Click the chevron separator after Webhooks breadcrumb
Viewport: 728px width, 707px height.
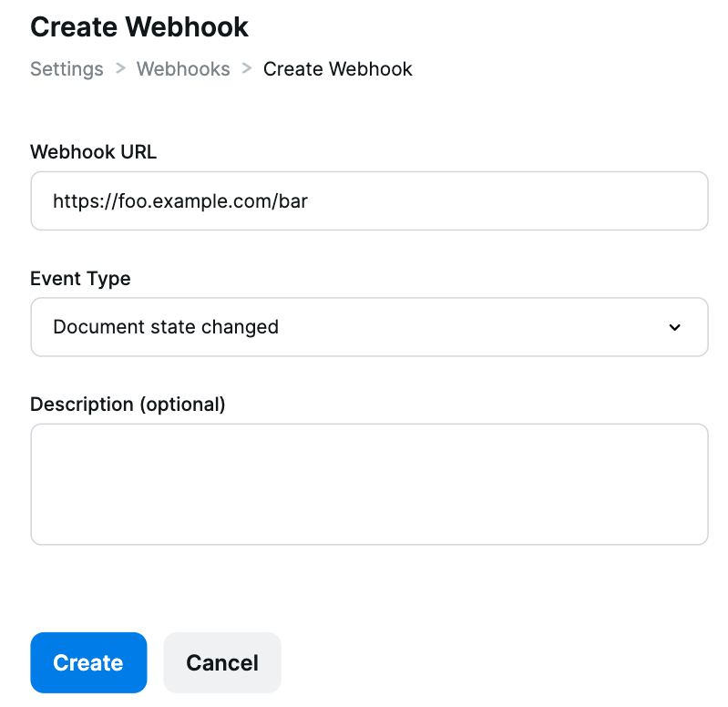tap(247, 68)
